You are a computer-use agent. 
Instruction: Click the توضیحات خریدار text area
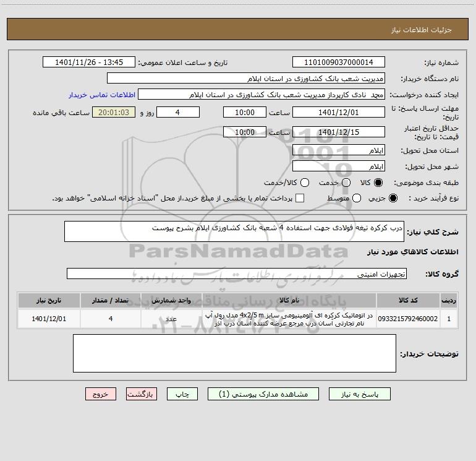click(234, 353)
